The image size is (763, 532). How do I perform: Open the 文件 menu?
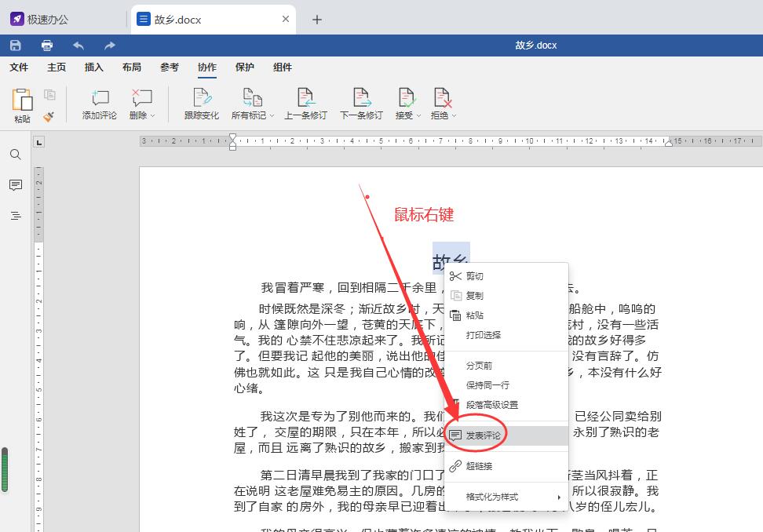click(19, 67)
